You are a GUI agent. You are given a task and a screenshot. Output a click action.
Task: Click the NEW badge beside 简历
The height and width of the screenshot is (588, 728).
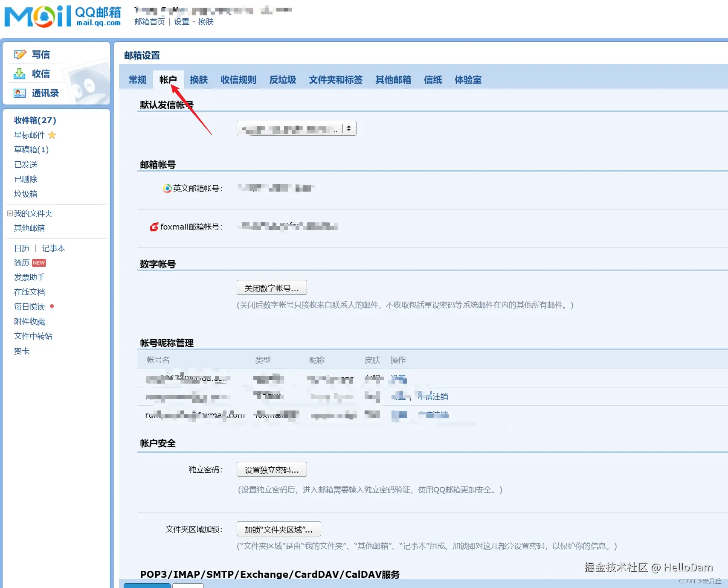coord(38,262)
